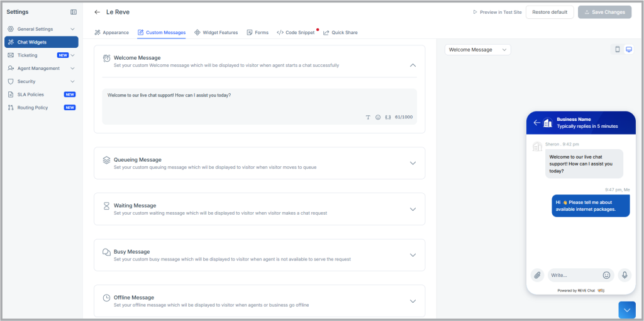Click the agent welcome message bubble in preview
The image size is (644, 321).
coord(584,164)
